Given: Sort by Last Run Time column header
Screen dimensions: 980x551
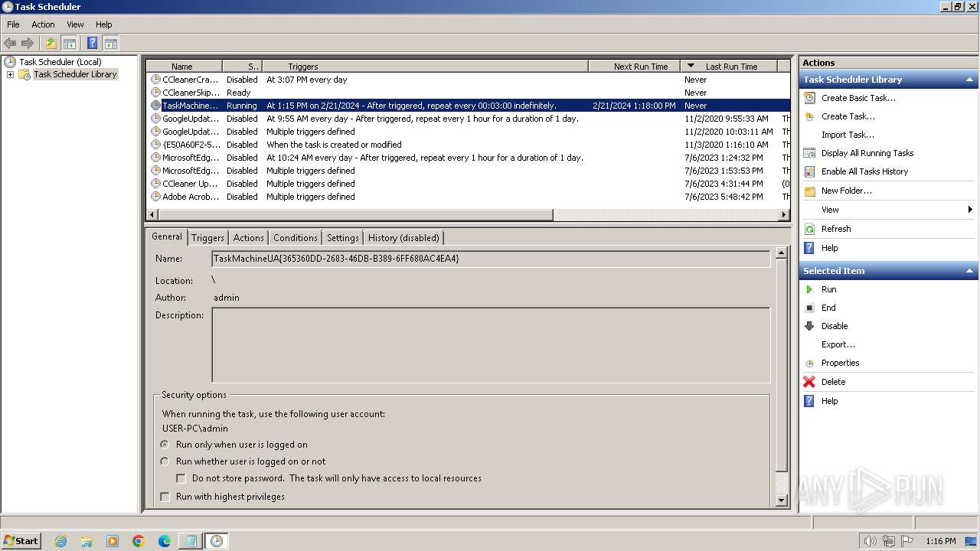Looking at the screenshot, I should point(729,67).
